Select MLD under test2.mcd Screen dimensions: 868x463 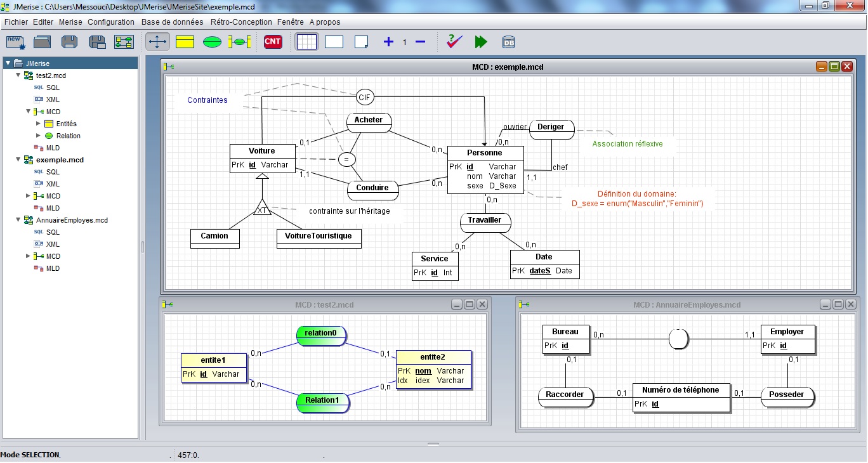53,148
